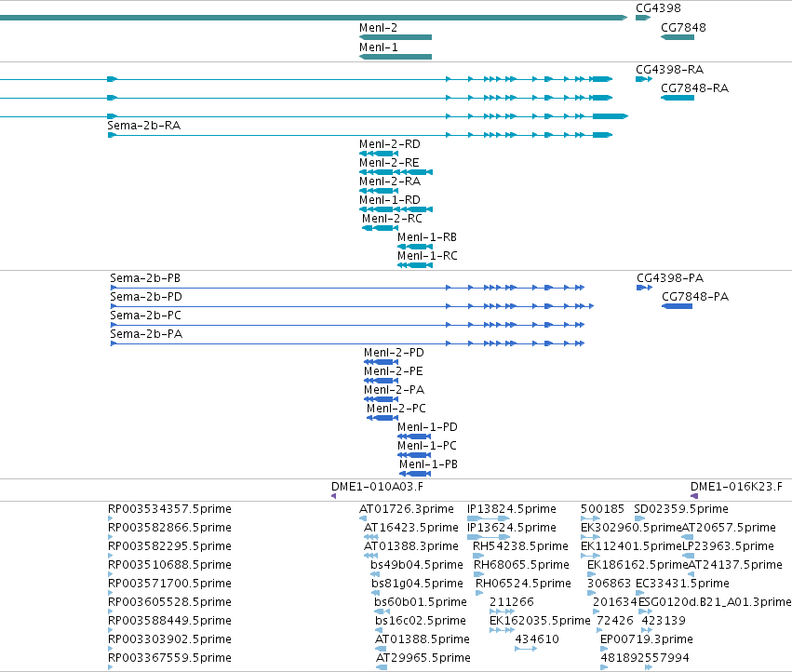Select the Sema-2b-RA transcript label

[143, 126]
